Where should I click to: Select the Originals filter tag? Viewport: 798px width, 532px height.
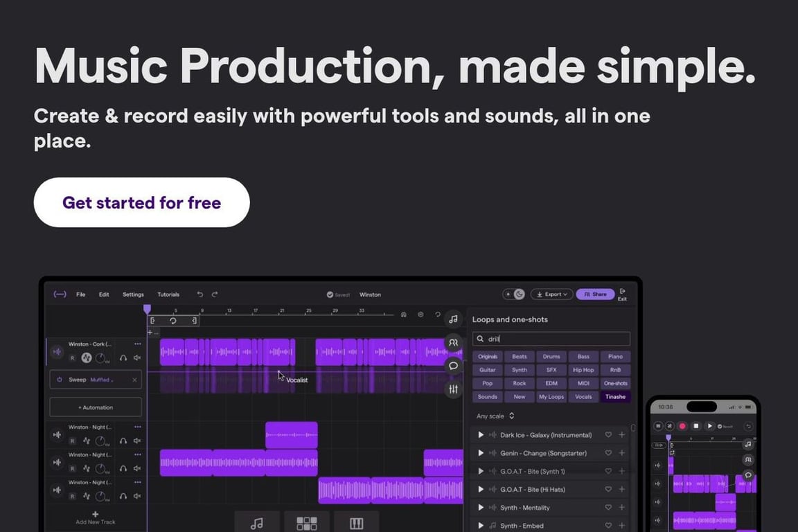click(488, 357)
